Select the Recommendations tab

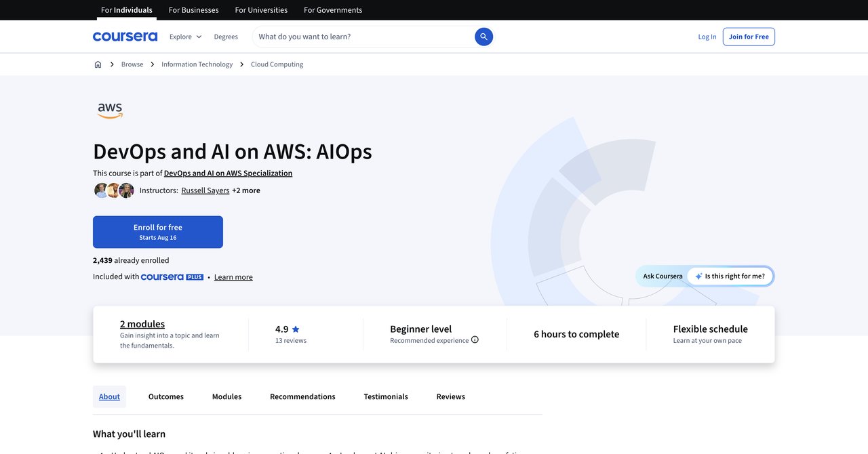tap(302, 396)
